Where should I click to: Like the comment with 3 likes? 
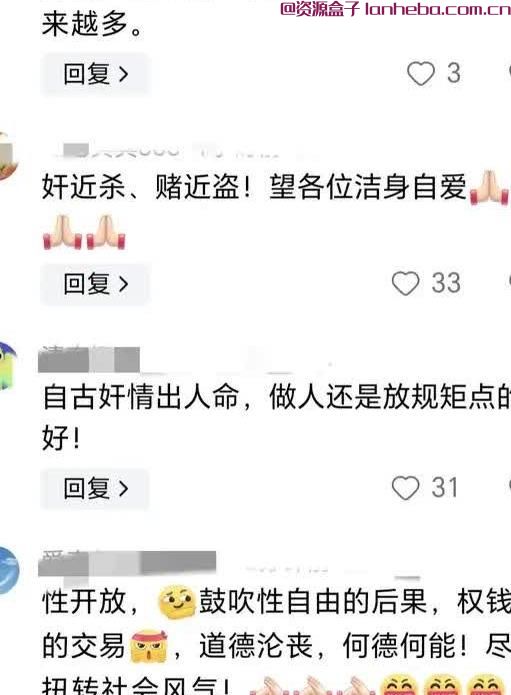421,73
